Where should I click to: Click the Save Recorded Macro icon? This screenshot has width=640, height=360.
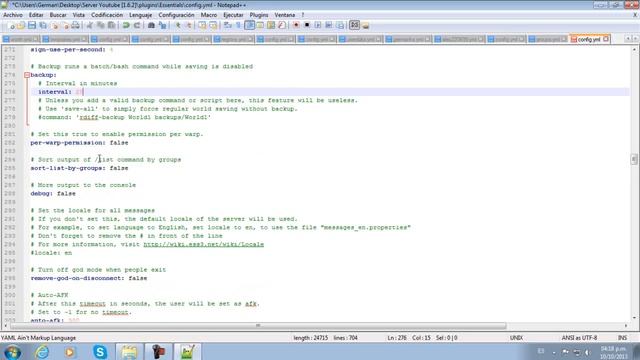pyautogui.click(x=340, y=25)
